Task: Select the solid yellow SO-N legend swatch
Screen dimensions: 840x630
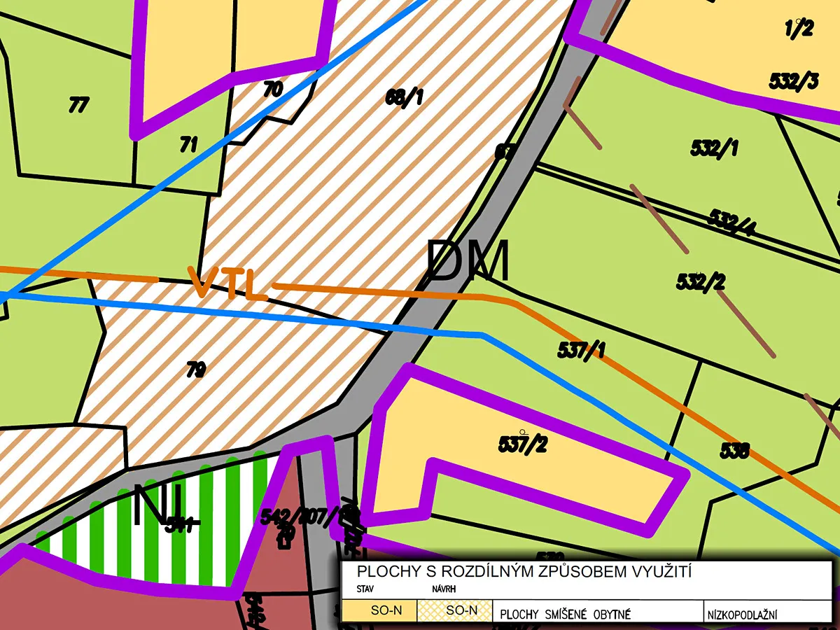Action: (380, 610)
